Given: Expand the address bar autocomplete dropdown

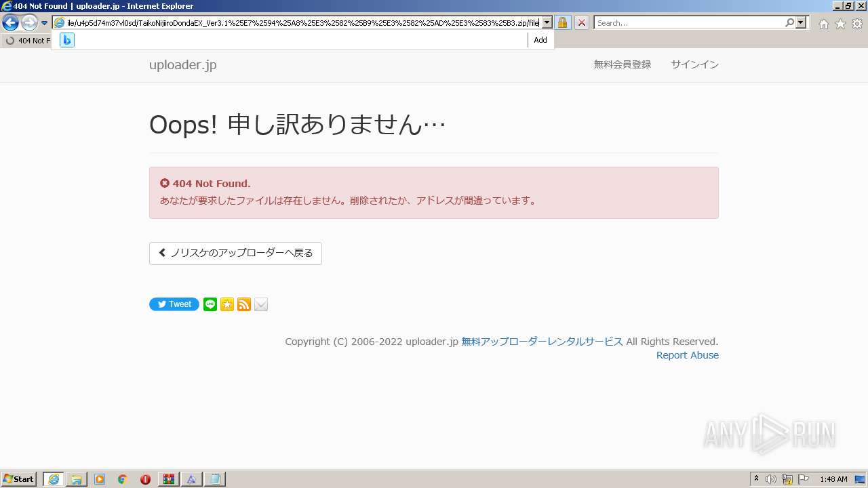Looking at the screenshot, I should 547,23.
